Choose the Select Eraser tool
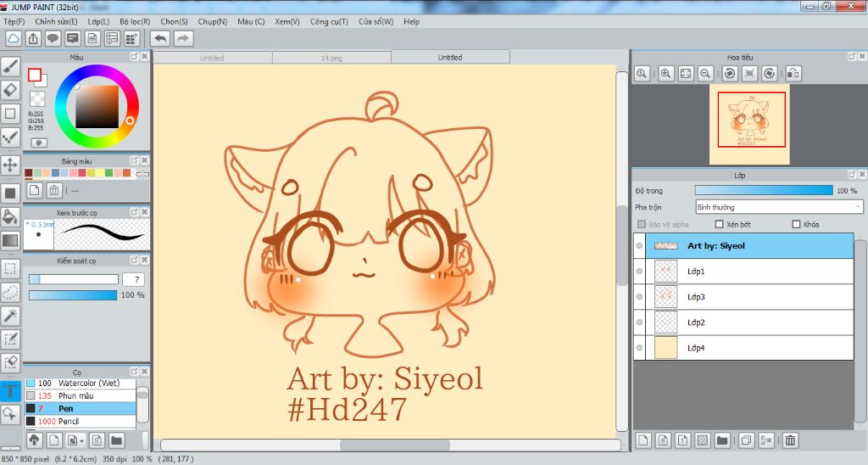This screenshot has width=868, height=465. [x=10, y=362]
